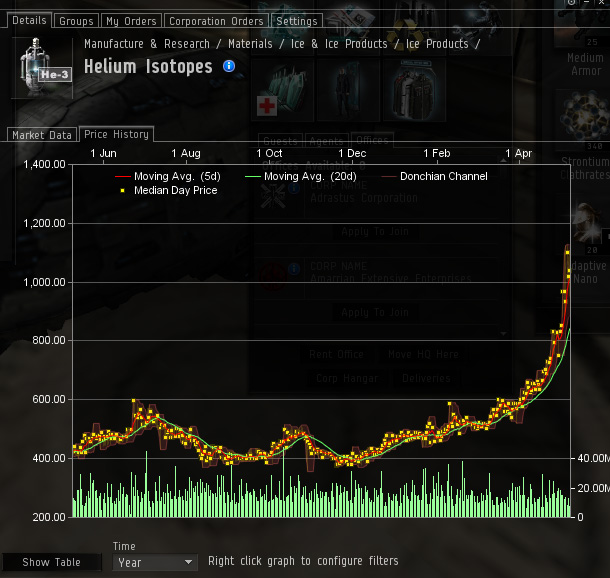
Task: Click the medical kit item with red cross
Action: [x=283, y=90]
